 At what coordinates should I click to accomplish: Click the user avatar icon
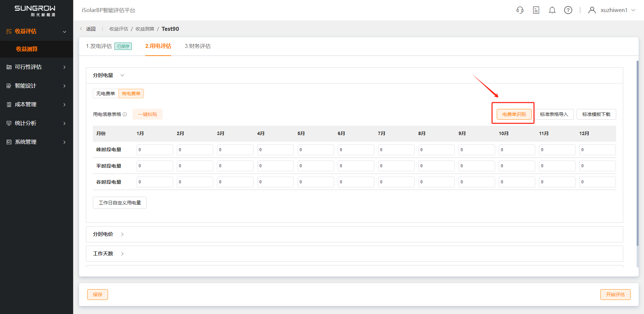[592, 10]
